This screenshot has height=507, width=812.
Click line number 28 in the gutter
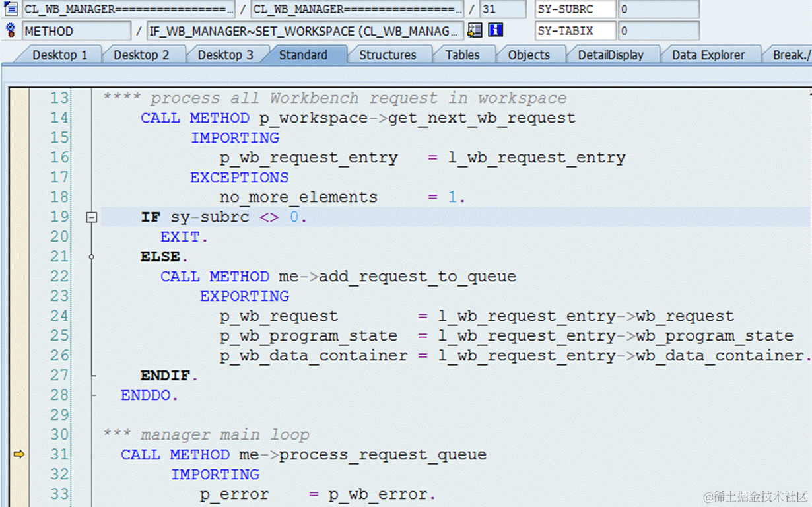[59, 395]
